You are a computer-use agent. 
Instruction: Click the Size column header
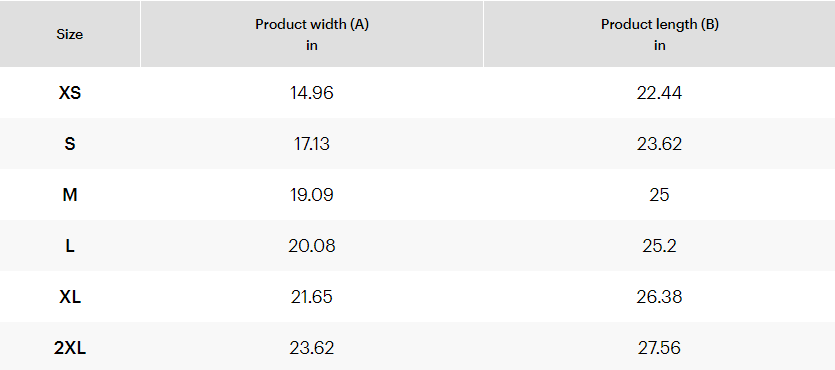click(x=70, y=35)
